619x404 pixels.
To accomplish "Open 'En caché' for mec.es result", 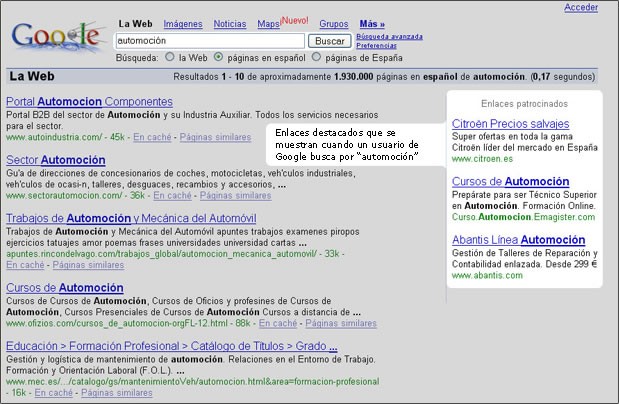I will [54, 393].
